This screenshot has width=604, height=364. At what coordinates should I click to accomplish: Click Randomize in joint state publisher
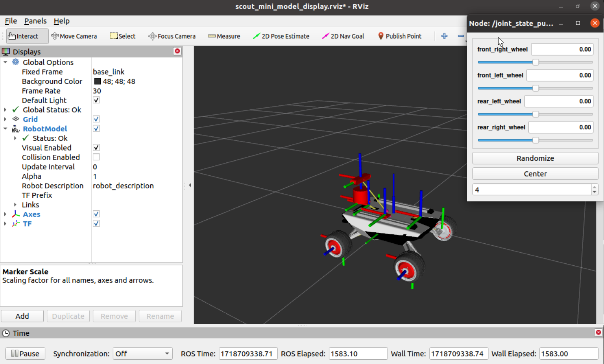tap(535, 158)
